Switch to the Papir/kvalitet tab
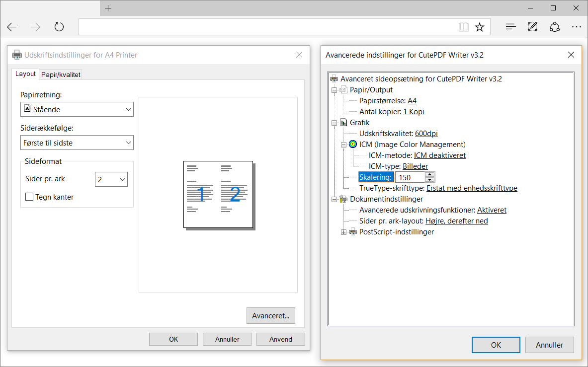The height and width of the screenshot is (367, 588). pos(61,74)
